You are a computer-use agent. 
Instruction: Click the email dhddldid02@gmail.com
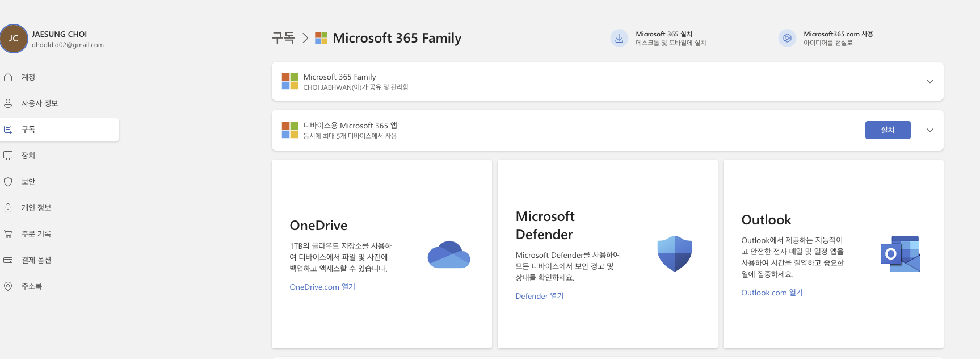coord(68,45)
